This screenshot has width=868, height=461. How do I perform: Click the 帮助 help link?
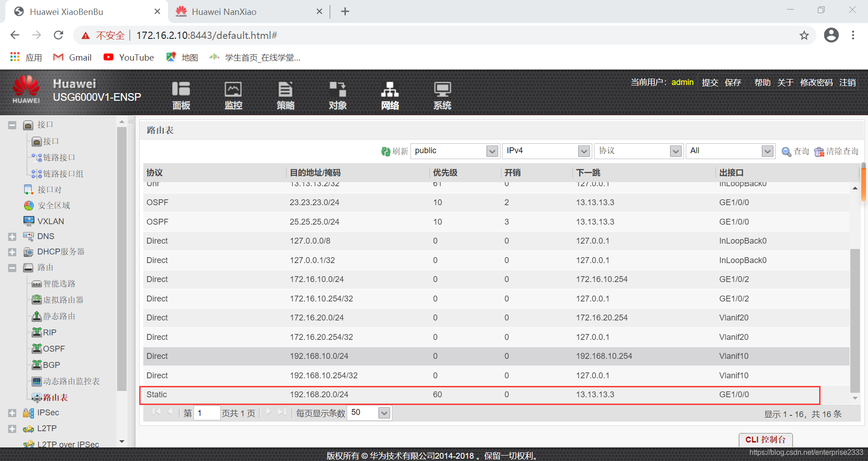(x=762, y=82)
